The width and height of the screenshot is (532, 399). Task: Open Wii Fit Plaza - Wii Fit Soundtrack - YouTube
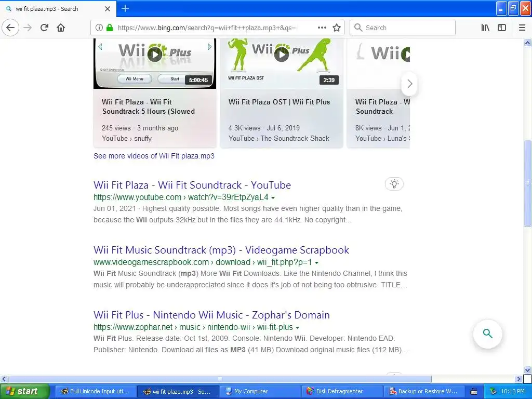[x=192, y=185]
